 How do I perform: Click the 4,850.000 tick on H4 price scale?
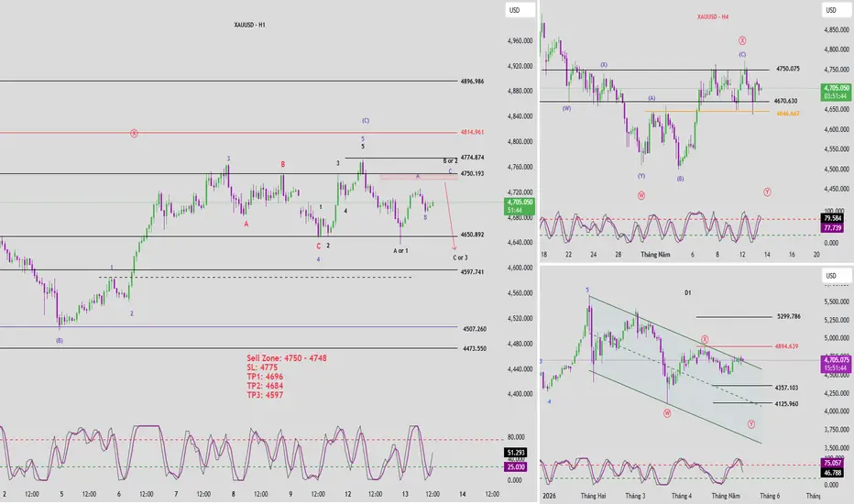838,30
